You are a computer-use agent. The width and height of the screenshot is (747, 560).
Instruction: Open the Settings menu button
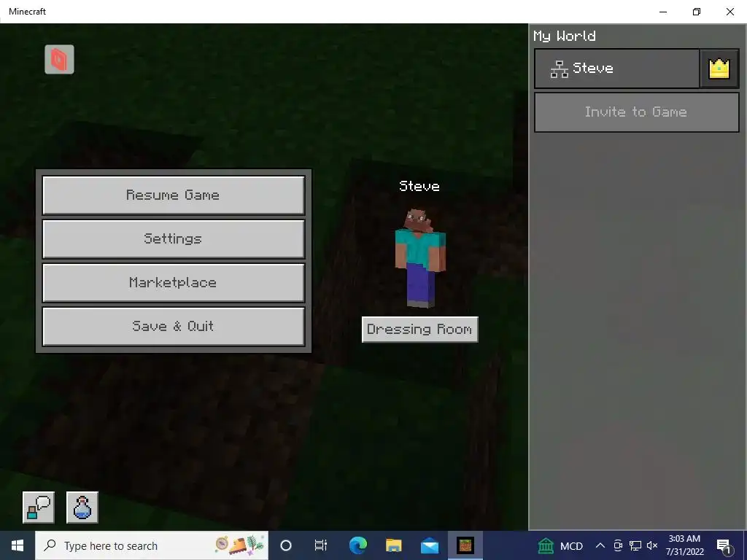tap(174, 239)
